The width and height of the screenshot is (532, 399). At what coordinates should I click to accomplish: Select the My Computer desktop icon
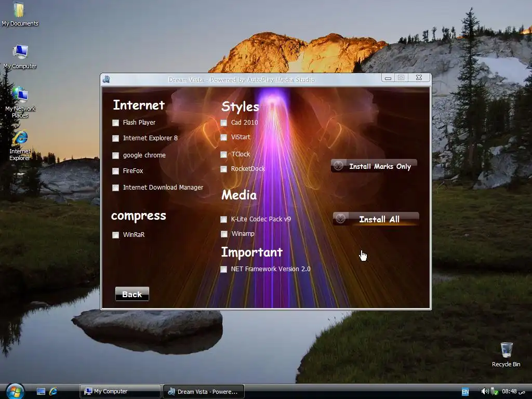(x=20, y=57)
